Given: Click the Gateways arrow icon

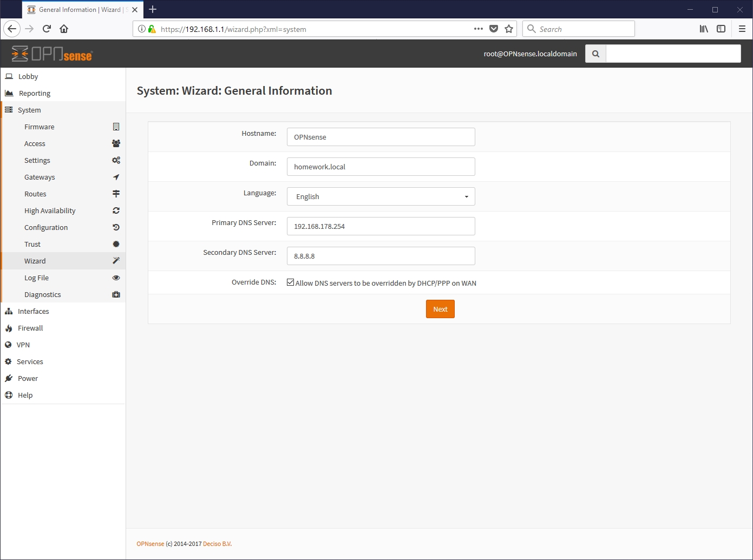Looking at the screenshot, I should [116, 177].
